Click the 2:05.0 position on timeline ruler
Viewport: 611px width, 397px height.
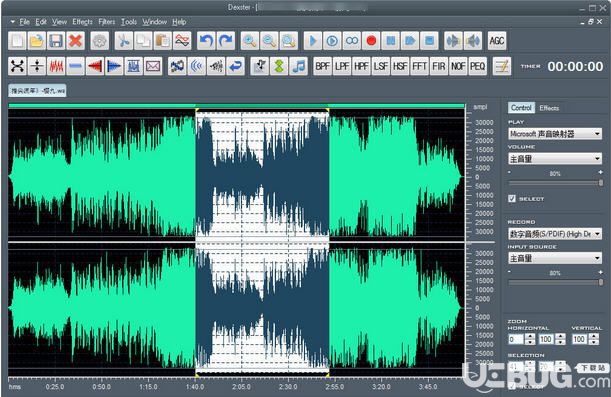[242, 386]
